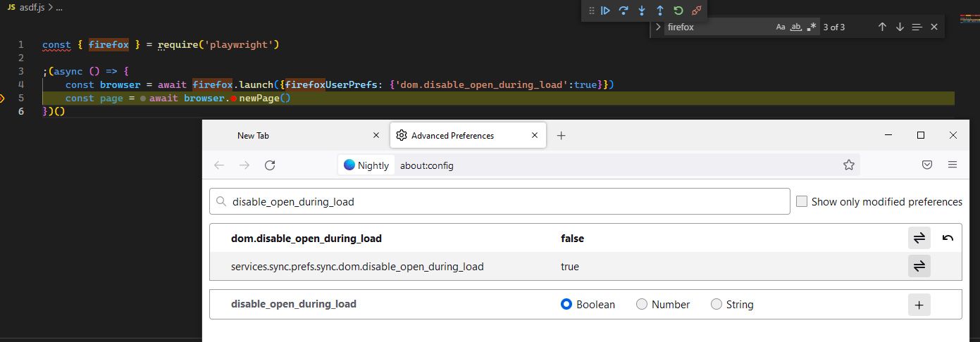Image resolution: width=980 pixels, height=342 pixels.
Task: Go forward in Firefox
Action: [244, 165]
